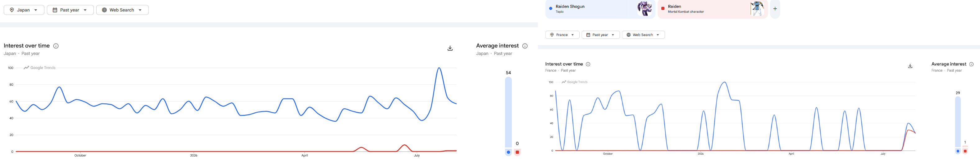The image size is (980, 163).
Task: Click the '1' average value in France panel
Action: [x=965, y=143]
